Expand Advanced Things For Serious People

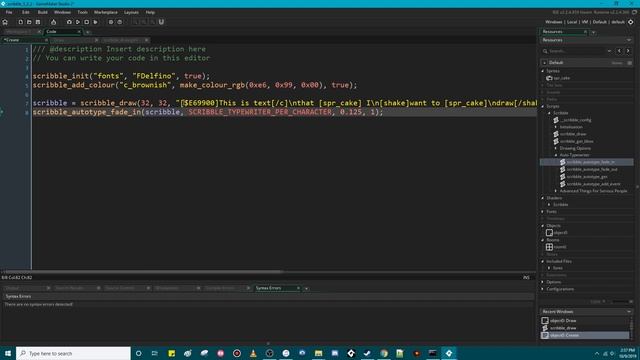556,191
